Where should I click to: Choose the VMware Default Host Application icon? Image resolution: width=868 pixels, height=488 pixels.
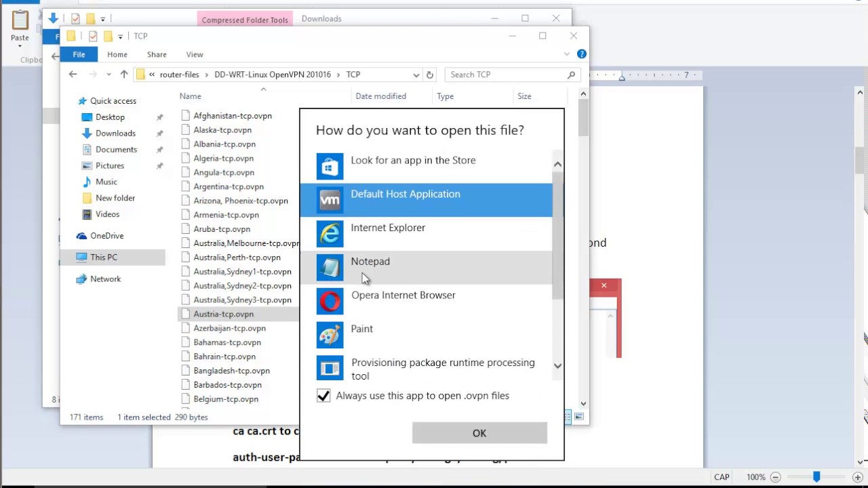pos(330,200)
